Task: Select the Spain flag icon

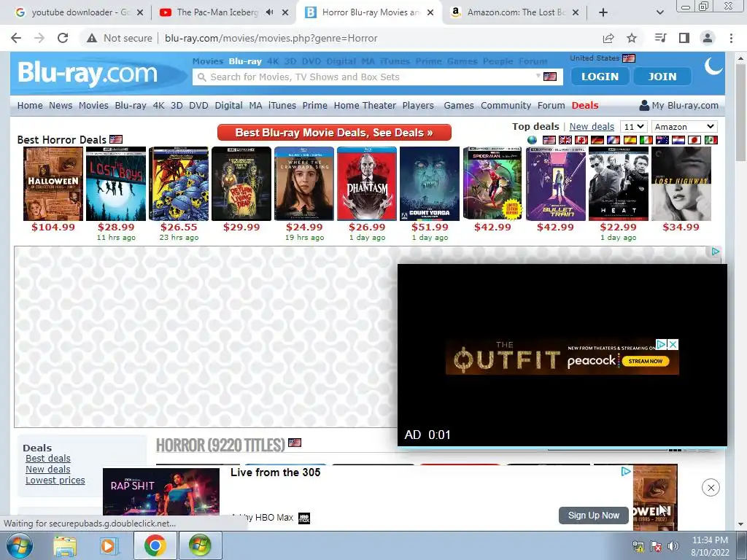Action: click(x=630, y=140)
